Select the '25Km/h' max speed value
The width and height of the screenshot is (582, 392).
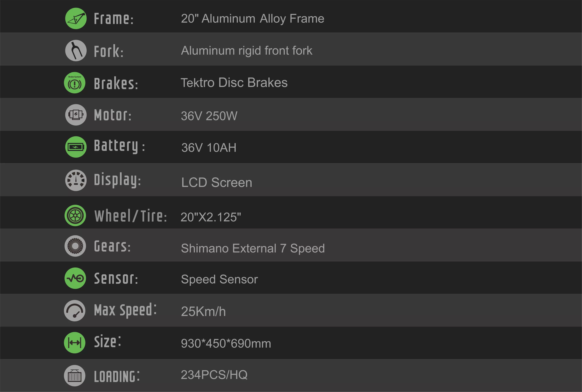click(x=203, y=312)
